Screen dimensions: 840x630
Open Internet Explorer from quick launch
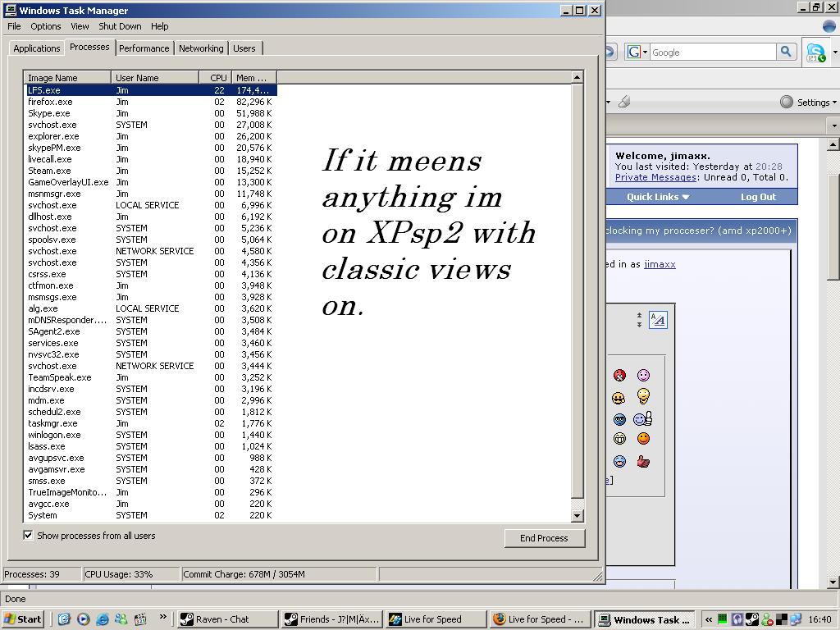102,619
